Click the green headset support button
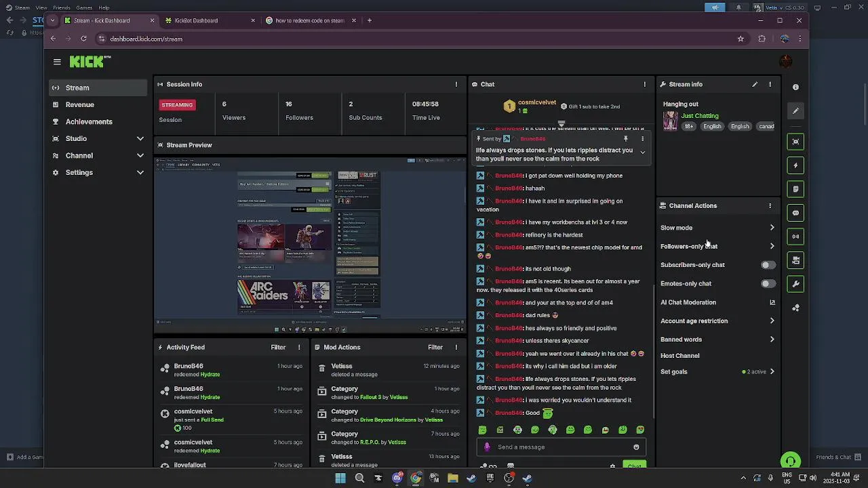Viewport: 868px width, 488px height. click(x=791, y=462)
